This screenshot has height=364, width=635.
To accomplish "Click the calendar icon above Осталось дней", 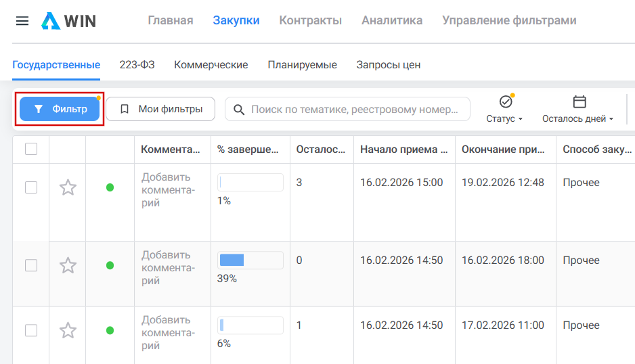I will pos(579,102).
